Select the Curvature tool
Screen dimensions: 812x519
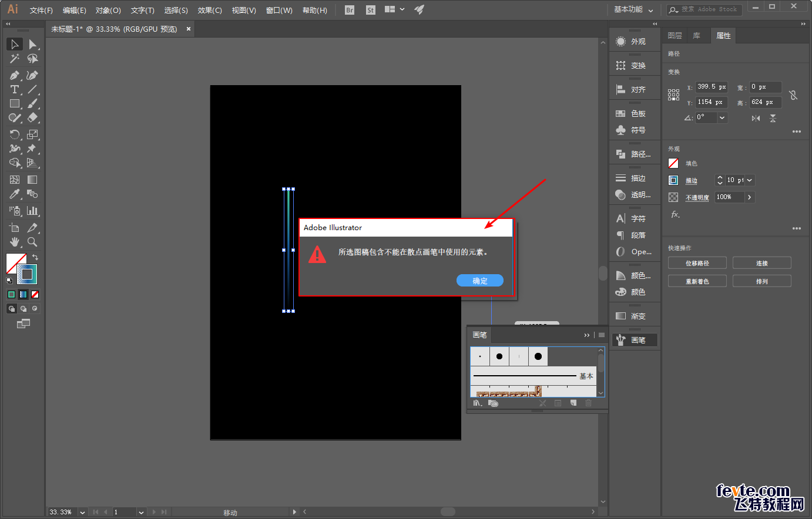(x=33, y=76)
